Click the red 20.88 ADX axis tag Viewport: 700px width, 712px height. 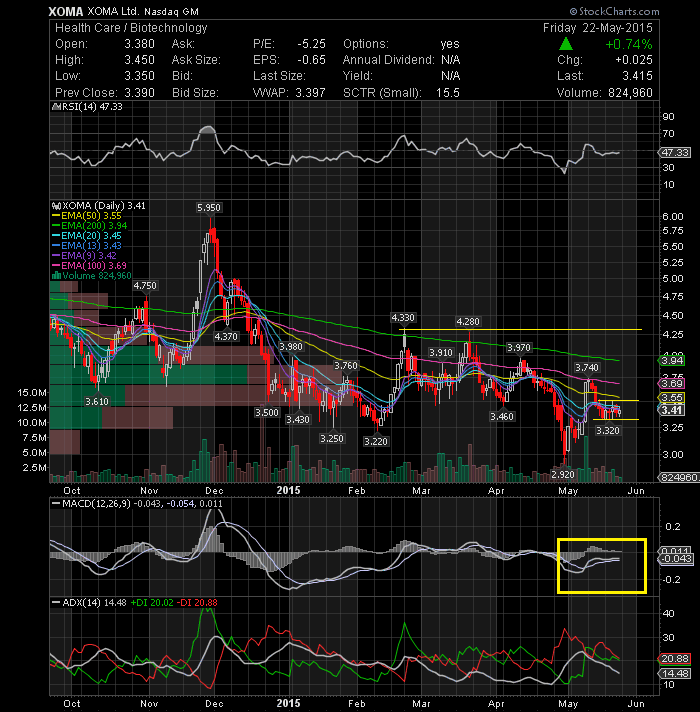tap(675, 659)
